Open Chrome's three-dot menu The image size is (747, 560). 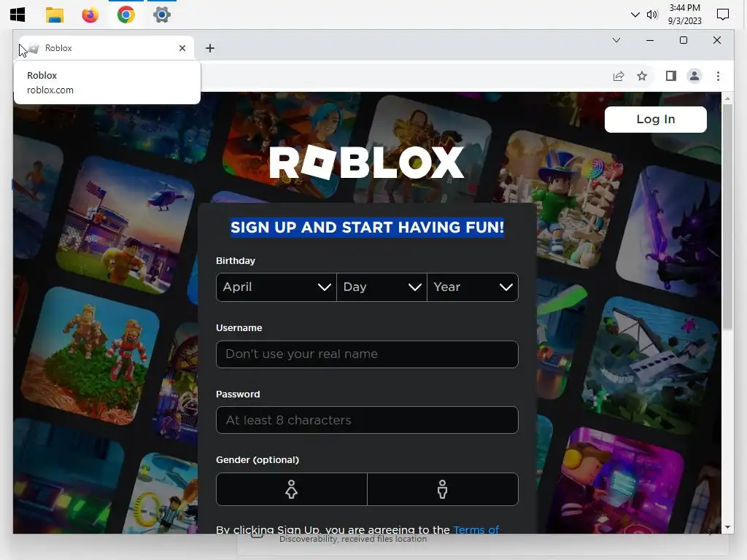tap(718, 76)
